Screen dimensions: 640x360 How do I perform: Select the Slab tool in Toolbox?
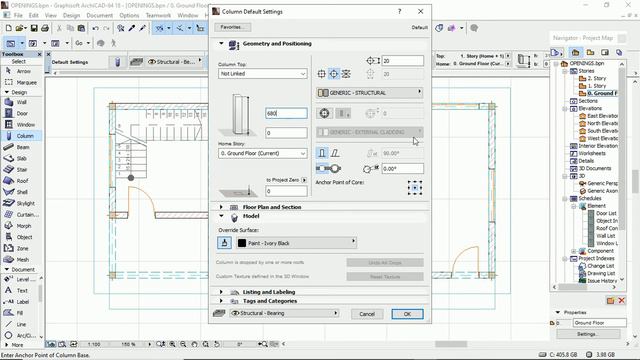click(21, 158)
